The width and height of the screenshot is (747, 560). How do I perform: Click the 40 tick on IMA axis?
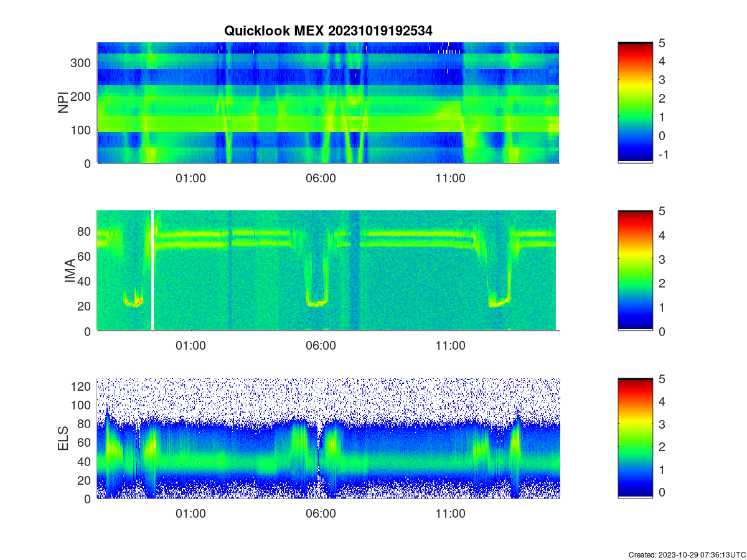coord(85,281)
